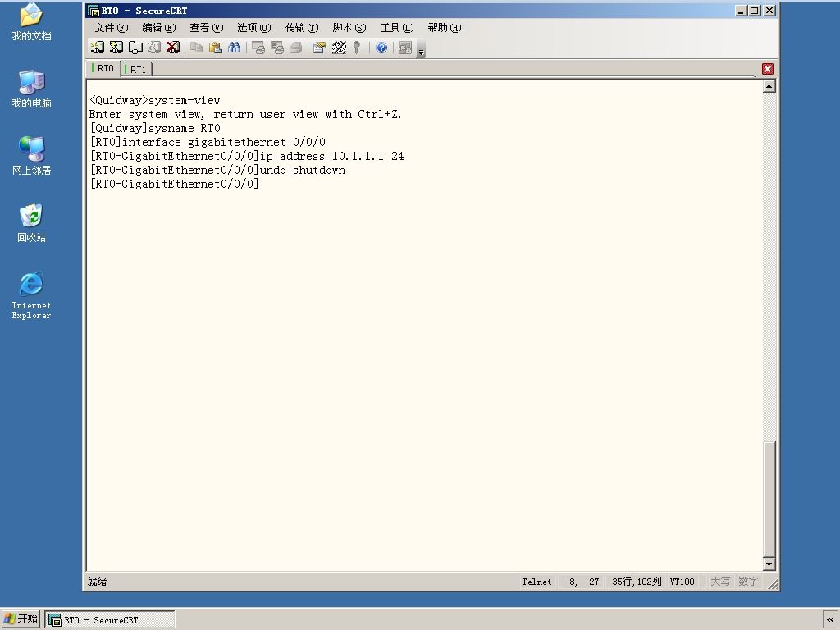Image resolution: width=840 pixels, height=630 pixels.
Task: Open the 工具(L) menu
Action: (397, 27)
